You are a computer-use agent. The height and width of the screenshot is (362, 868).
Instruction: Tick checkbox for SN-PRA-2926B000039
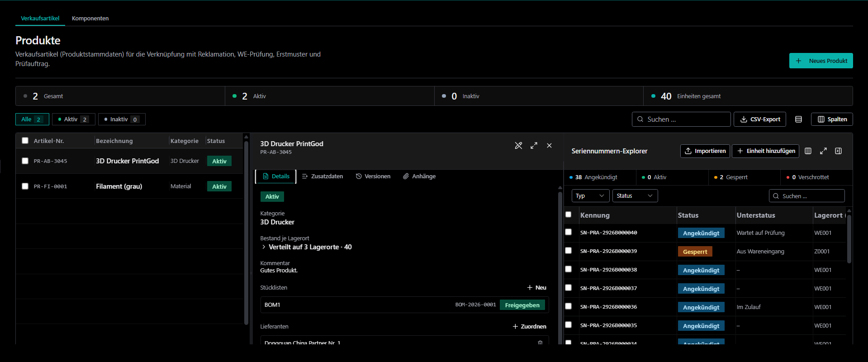[x=568, y=250]
